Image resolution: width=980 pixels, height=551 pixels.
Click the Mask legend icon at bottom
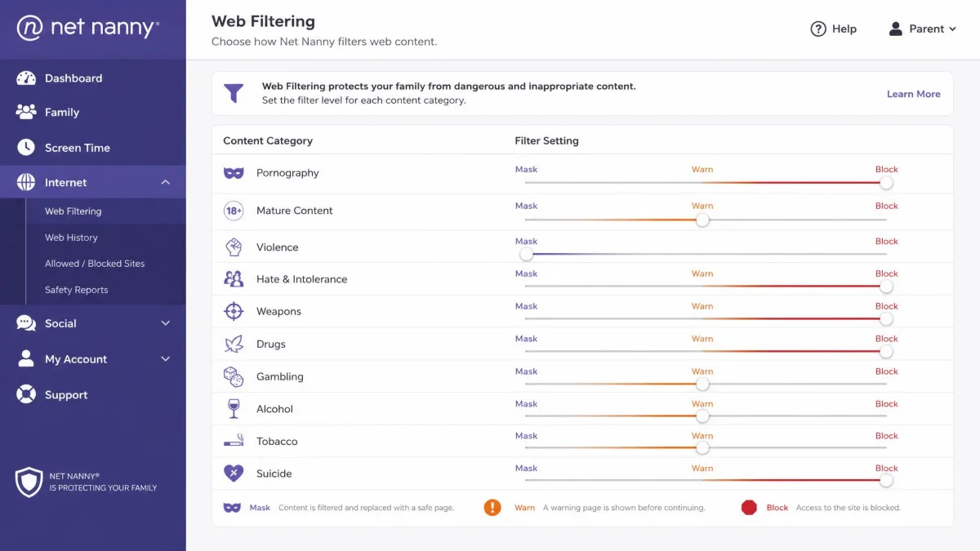pyautogui.click(x=232, y=507)
